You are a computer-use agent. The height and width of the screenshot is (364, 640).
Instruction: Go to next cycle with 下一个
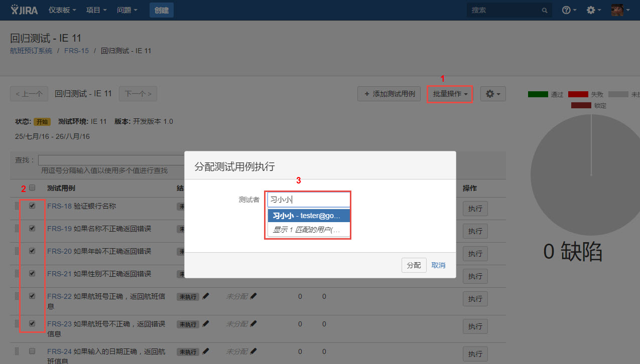coord(138,94)
